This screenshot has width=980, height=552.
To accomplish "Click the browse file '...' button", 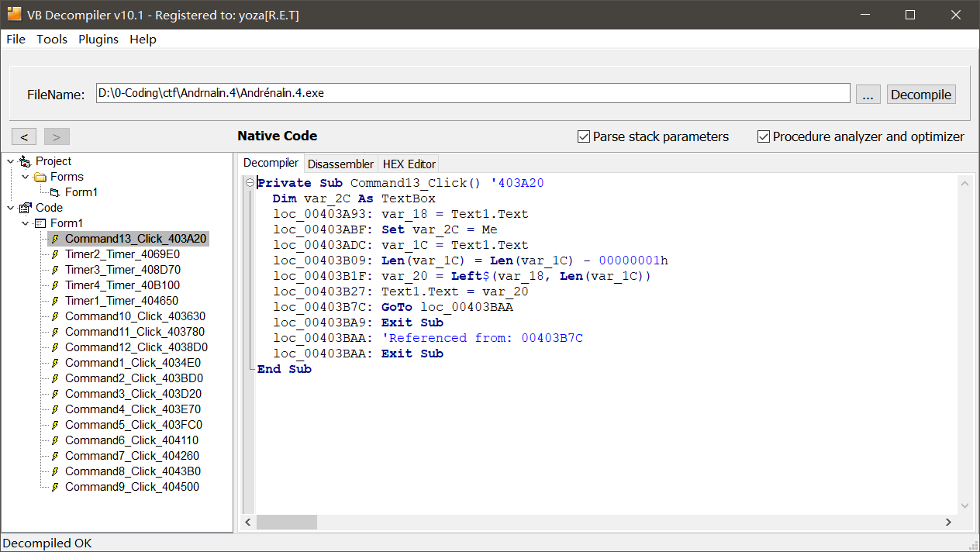I will click(x=868, y=95).
